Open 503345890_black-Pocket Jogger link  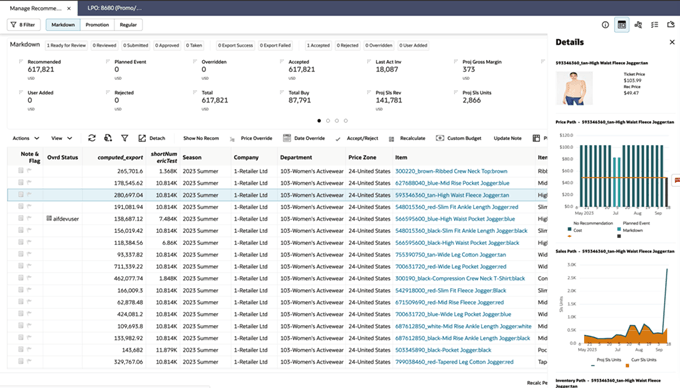(443, 350)
